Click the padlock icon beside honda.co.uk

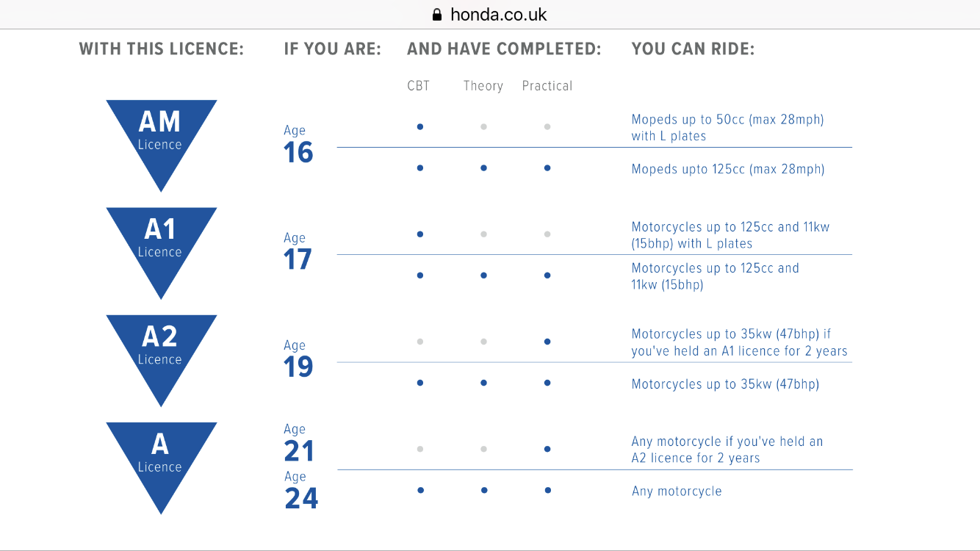(437, 15)
